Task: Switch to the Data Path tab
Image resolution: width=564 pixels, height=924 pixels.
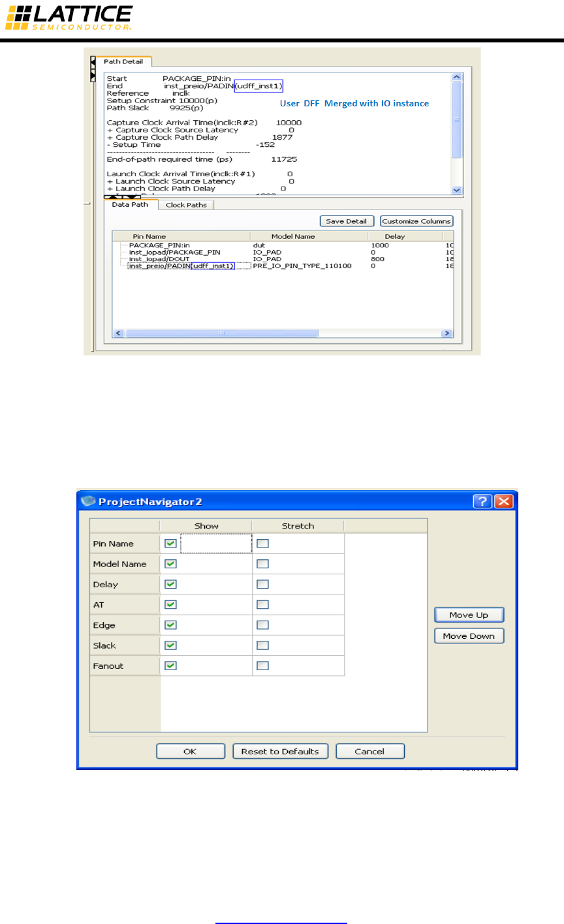Action: [x=130, y=204]
